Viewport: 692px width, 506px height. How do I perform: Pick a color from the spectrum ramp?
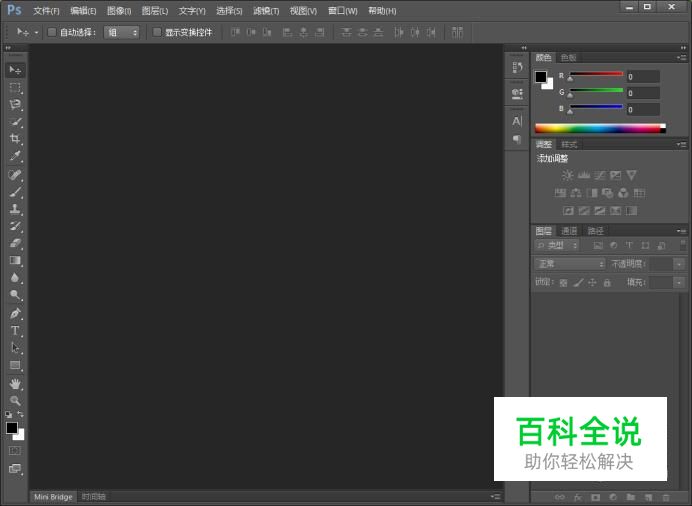[600, 128]
